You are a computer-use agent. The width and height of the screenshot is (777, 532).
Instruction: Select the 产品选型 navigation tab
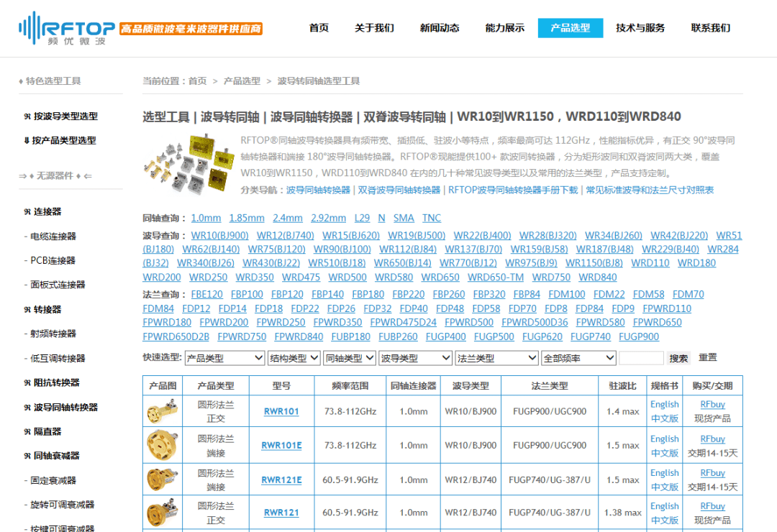[571, 28]
